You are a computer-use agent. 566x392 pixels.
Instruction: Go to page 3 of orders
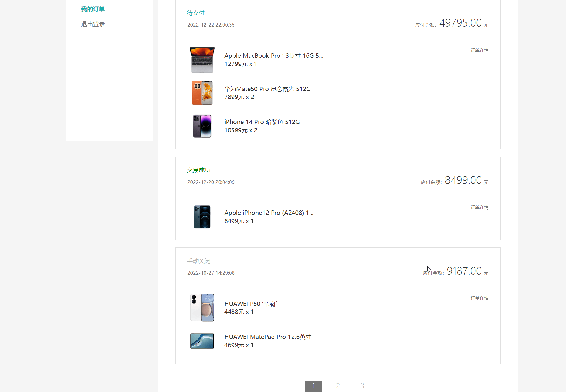coord(362,386)
